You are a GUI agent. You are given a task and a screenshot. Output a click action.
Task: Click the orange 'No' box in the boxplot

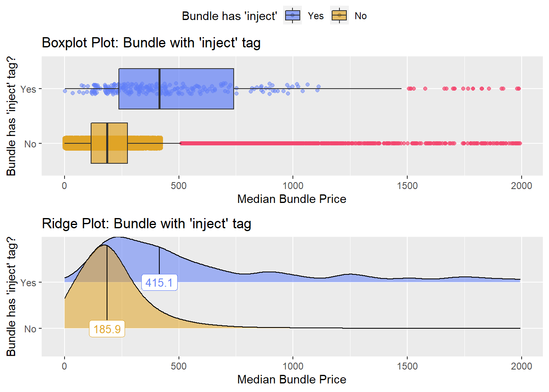coord(109,143)
